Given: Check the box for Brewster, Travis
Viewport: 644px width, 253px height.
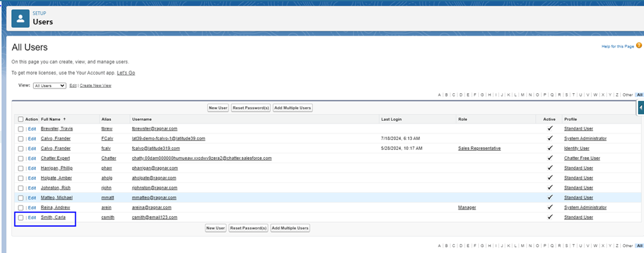Looking at the screenshot, I should (x=20, y=129).
